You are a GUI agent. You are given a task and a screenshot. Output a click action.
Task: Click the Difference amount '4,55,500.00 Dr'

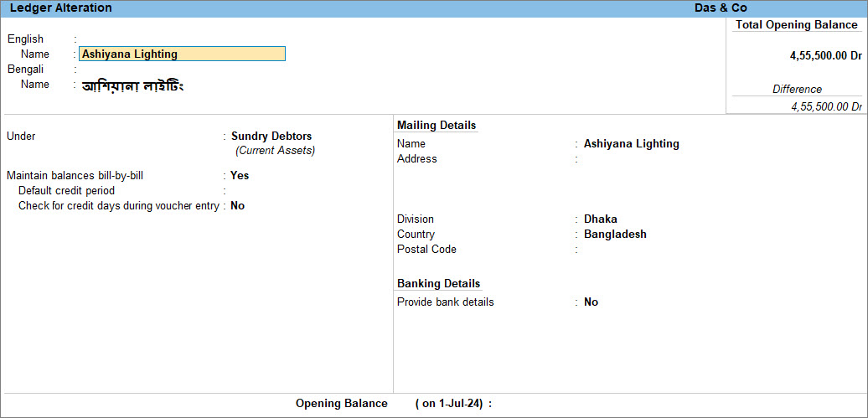coord(826,106)
